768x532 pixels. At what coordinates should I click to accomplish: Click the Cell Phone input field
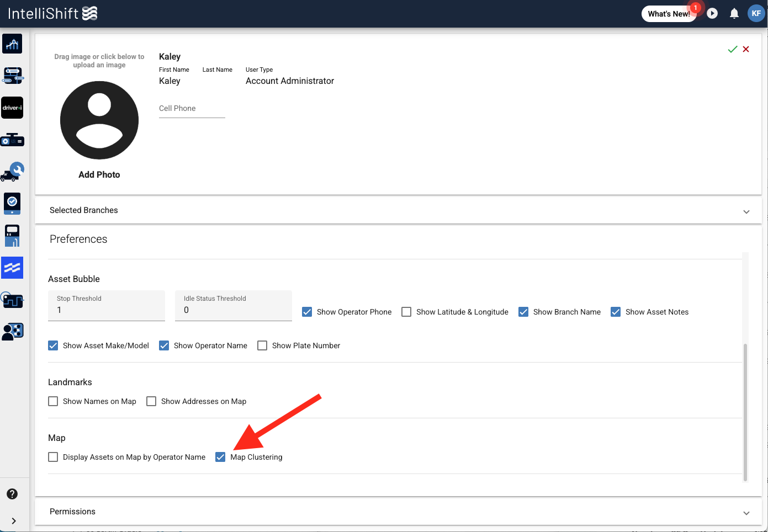[192, 109]
